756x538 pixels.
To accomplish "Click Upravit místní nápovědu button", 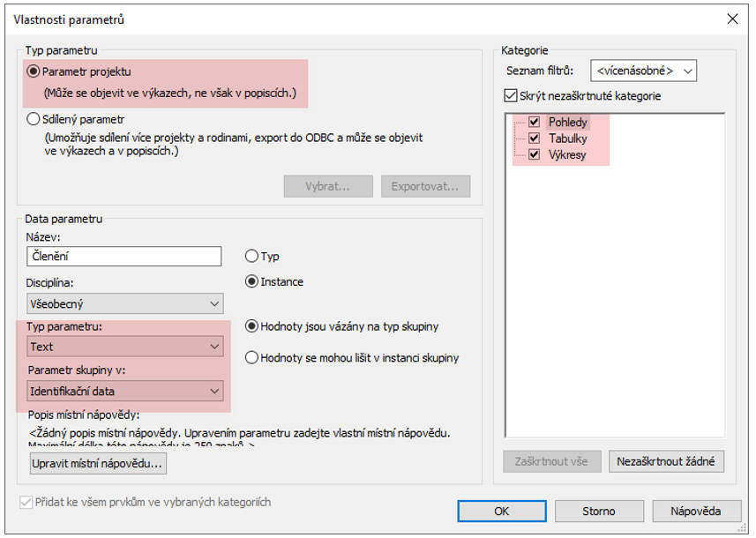I will click(x=98, y=463).
